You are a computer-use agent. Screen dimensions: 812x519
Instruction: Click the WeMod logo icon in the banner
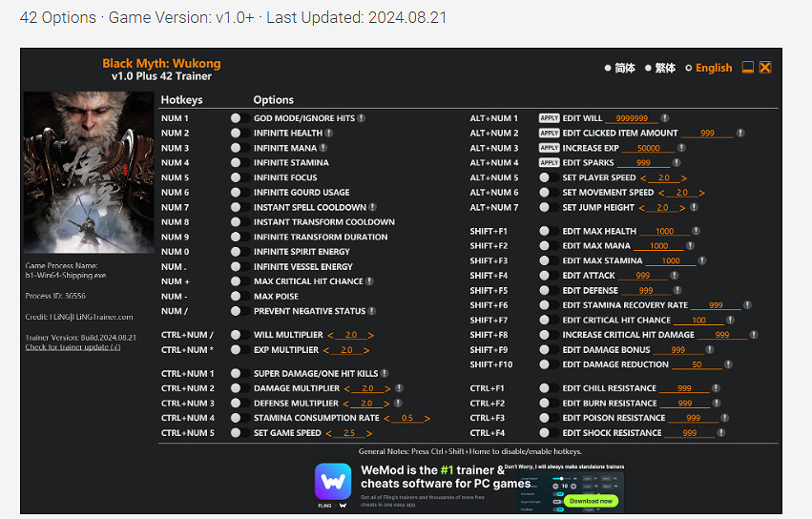332,482
